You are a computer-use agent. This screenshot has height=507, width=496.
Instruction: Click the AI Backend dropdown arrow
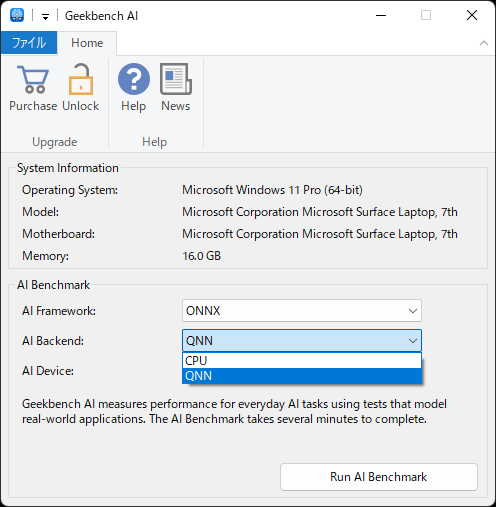[x=413, y=341]
